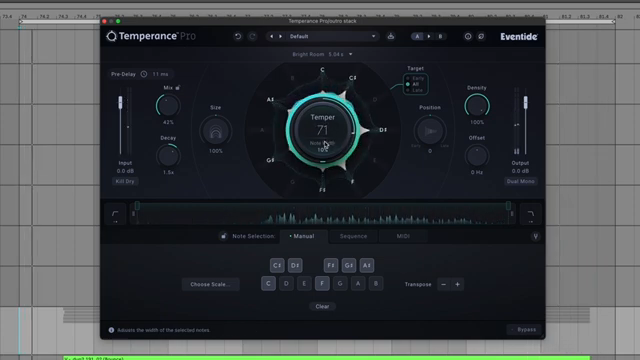
Task: Click the save preset icon
Action: pos(391,36)
